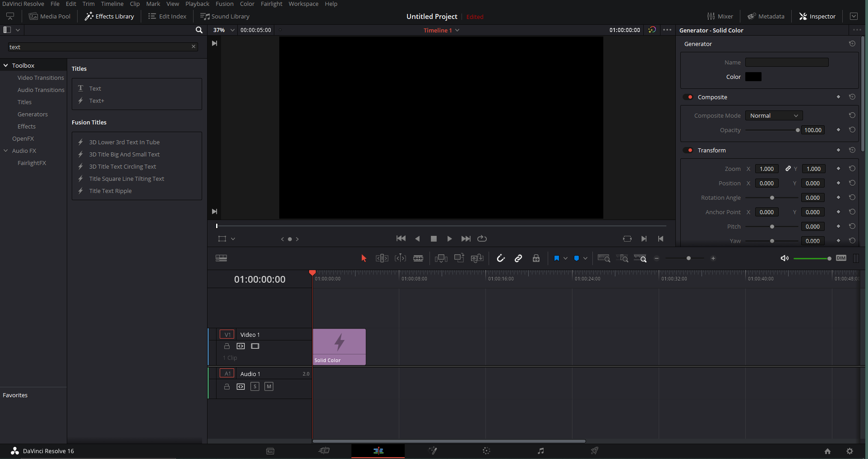Click the Stop playback button

point(434,239)
